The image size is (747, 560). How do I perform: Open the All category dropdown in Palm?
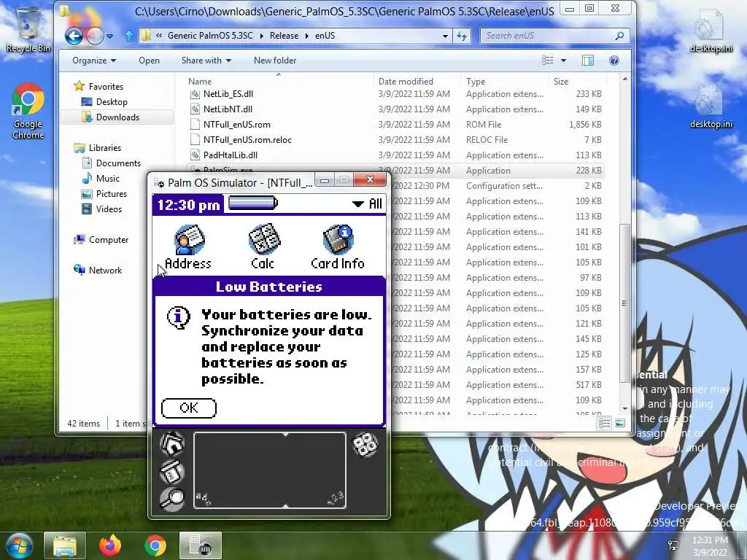368,204
